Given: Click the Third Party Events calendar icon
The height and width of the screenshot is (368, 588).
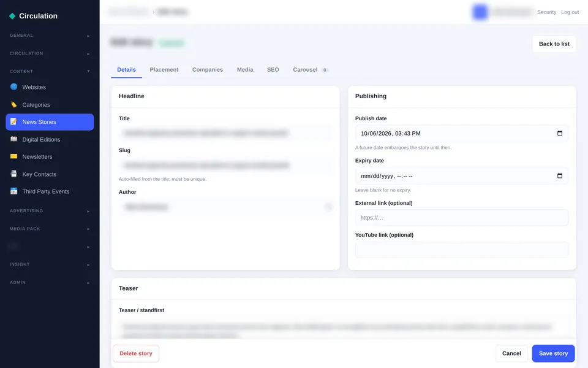Looking at the screenshot, I should tap(14, 191).
